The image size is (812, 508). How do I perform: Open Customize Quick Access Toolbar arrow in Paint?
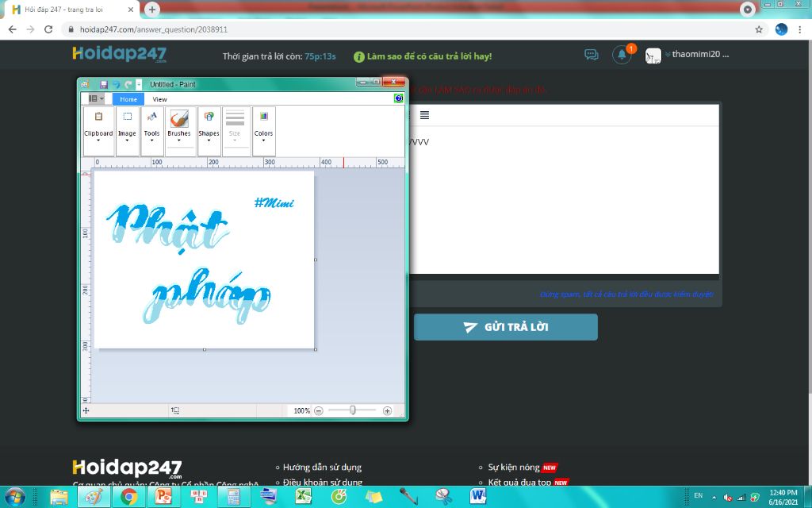[x=139, y=84]
